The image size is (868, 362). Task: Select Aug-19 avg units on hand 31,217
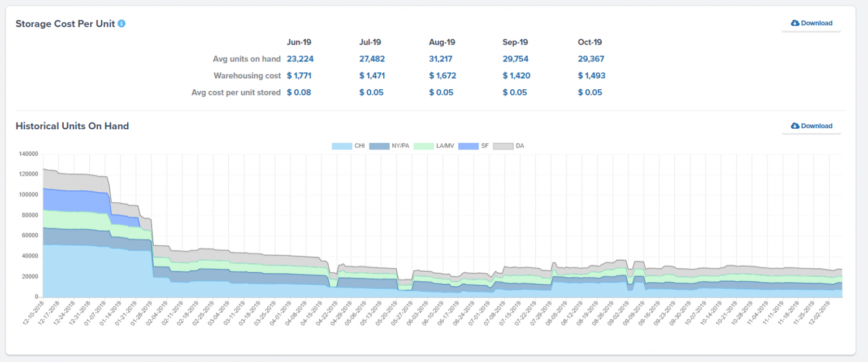point(441,59)
